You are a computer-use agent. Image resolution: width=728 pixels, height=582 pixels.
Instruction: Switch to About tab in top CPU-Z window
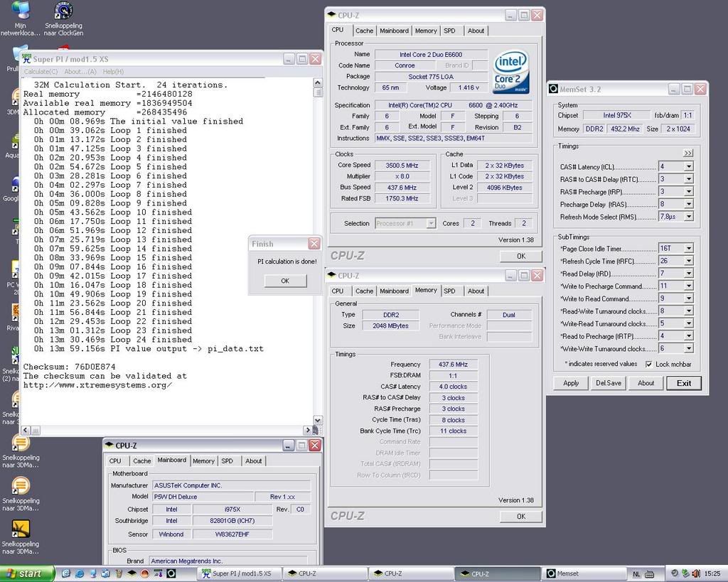point(476,31)
